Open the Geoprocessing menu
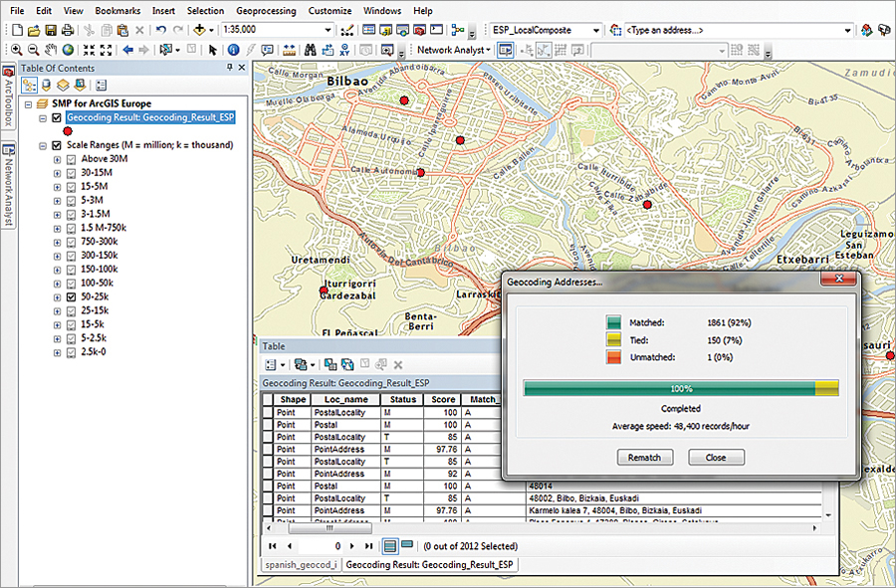This screenshot has width=896, height=588. point(266,11)
